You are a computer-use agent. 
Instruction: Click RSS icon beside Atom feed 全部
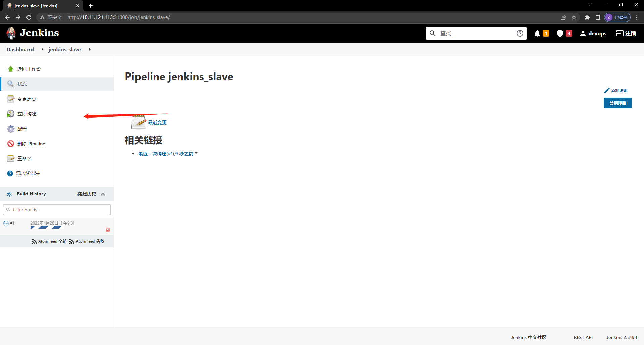coord(34,242)
